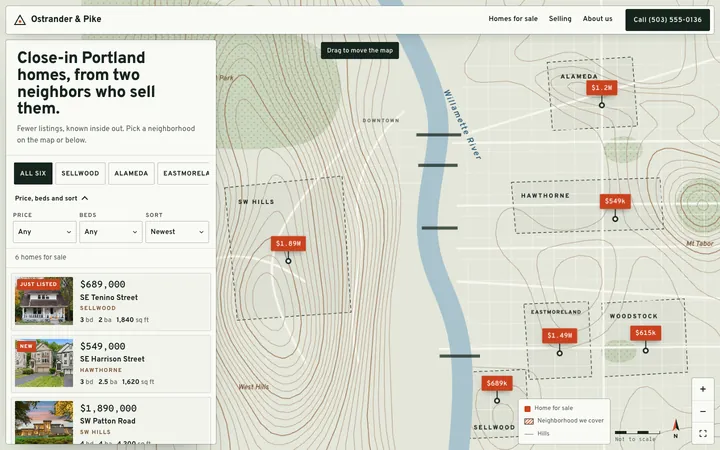720x450 pixels.
Task: Select the $615k Woodstock map pin
Action: coord(645,333)
